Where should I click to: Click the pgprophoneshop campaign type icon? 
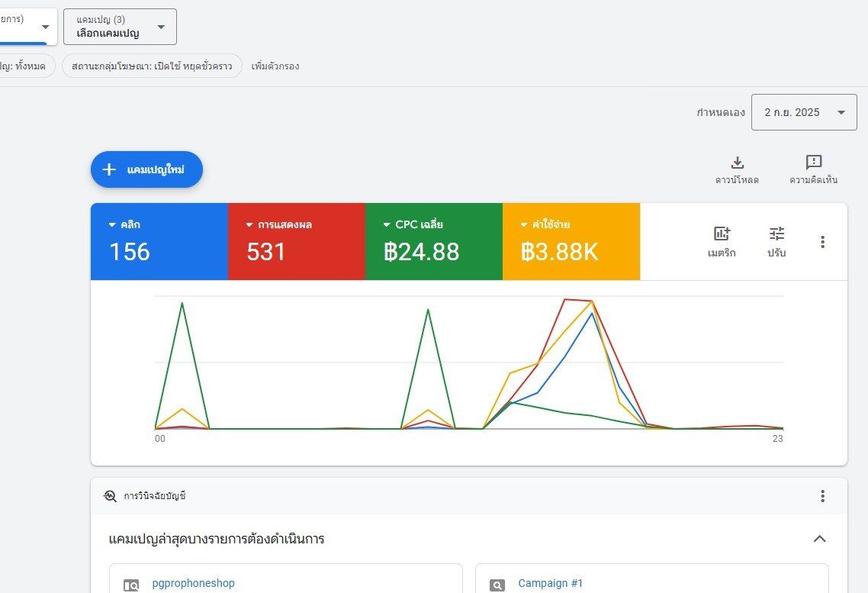pyautogui.click(x=131, y=585)
